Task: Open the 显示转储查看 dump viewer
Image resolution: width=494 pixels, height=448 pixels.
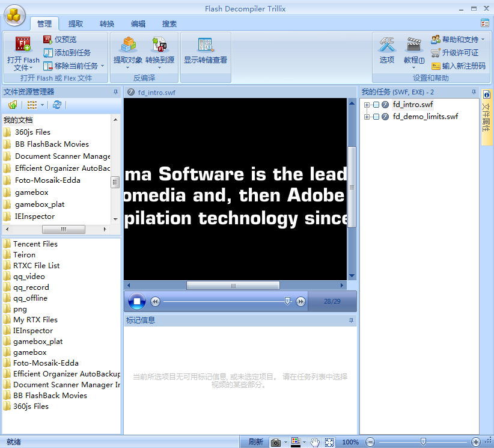Action: tap(206, 51)
